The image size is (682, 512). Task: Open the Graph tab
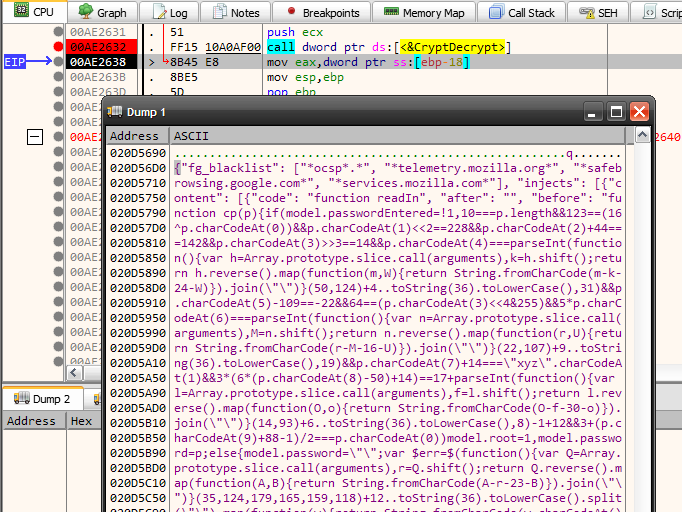[x=103, y=13]
